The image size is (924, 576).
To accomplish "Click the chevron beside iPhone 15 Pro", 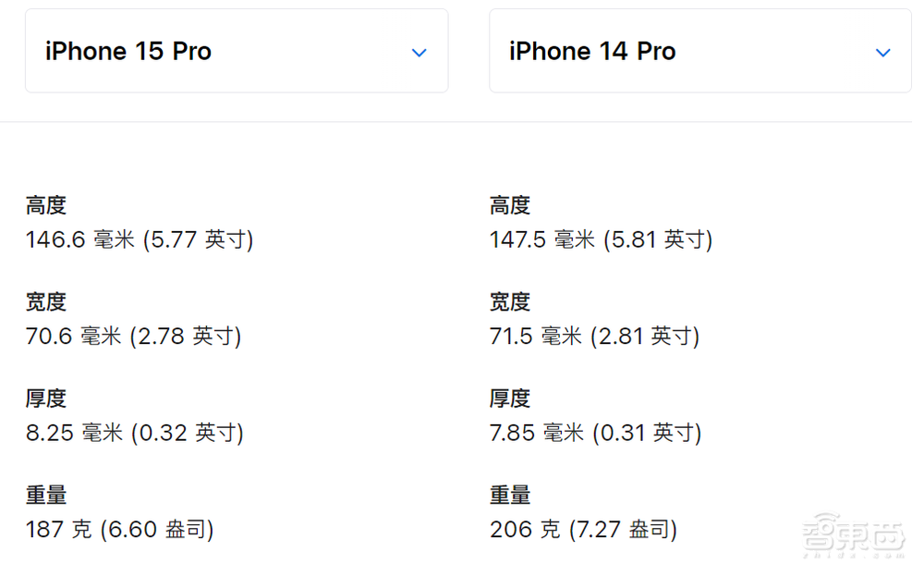I will click(x=419, y=53).
